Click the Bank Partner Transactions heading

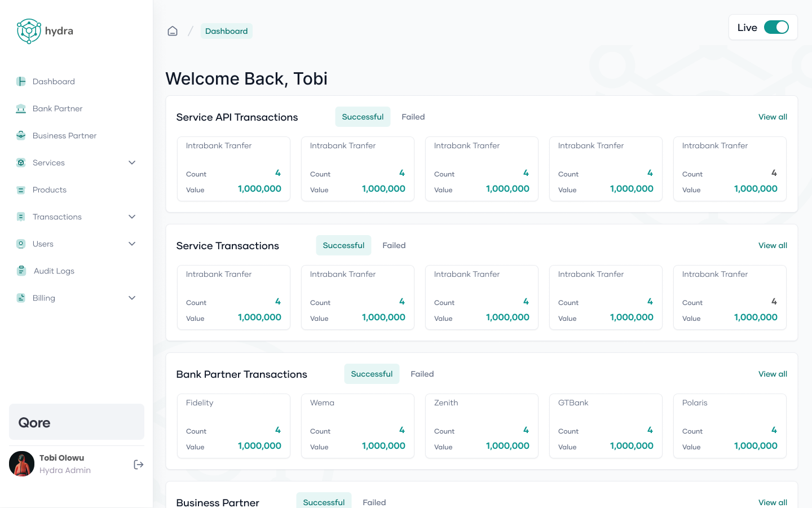pos(241,374)
